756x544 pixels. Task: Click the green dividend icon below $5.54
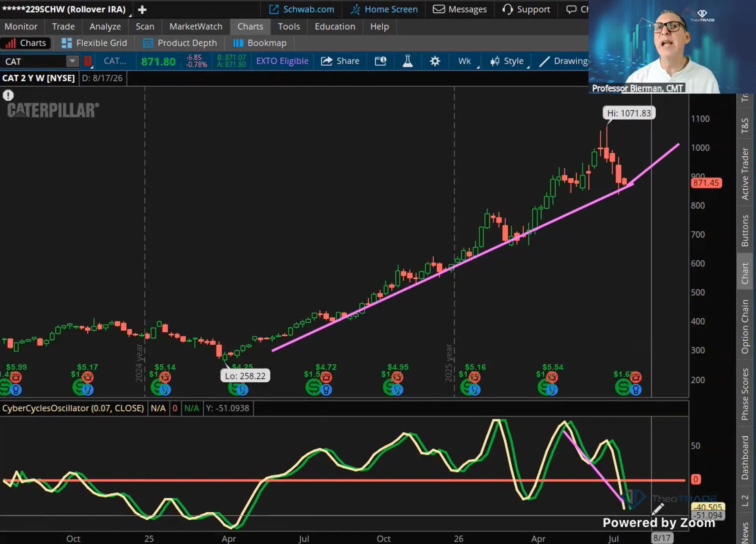click(545, 388)
